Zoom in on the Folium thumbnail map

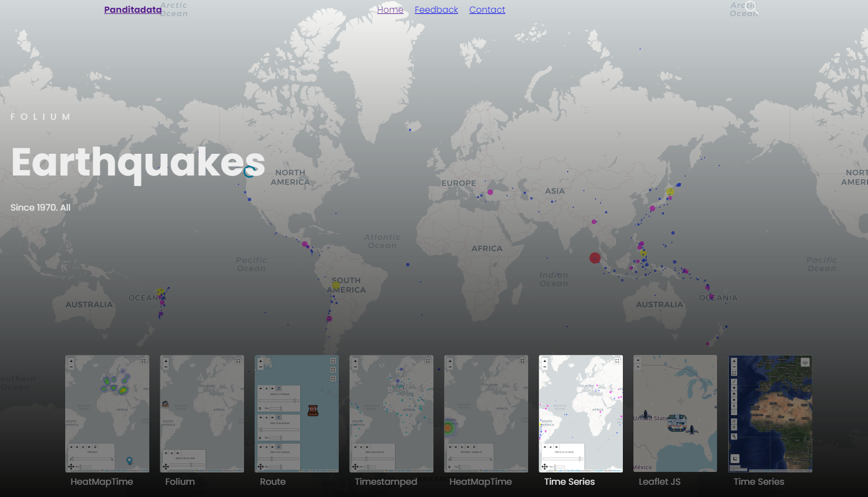166,361
